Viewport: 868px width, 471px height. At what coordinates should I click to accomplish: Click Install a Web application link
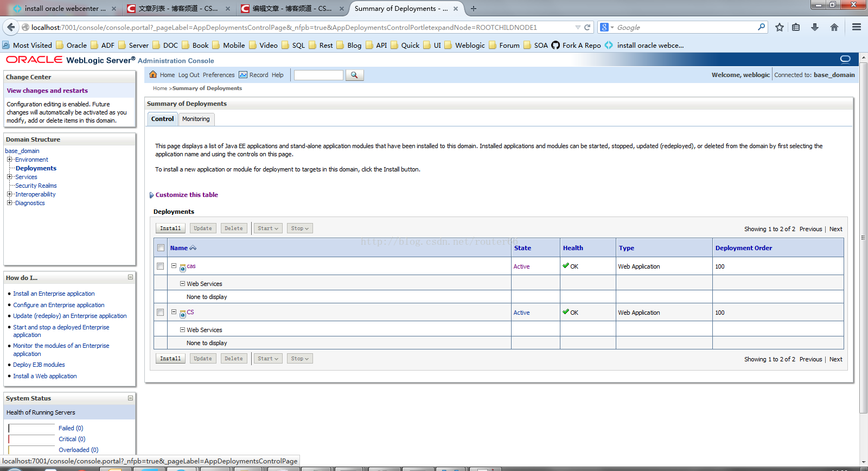pos(45,376)
